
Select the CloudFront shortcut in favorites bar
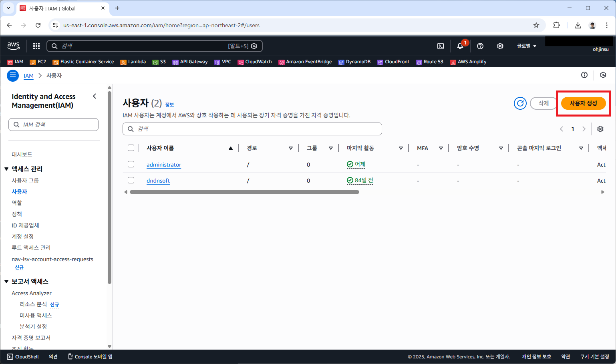click(x=393, y=62)
